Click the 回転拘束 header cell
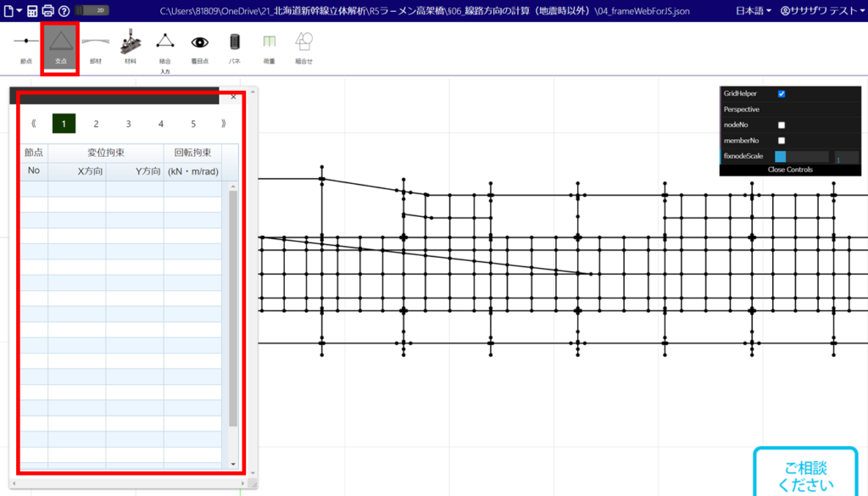The width and height of the screenshot is (868, 496). [x=192, y=153]
